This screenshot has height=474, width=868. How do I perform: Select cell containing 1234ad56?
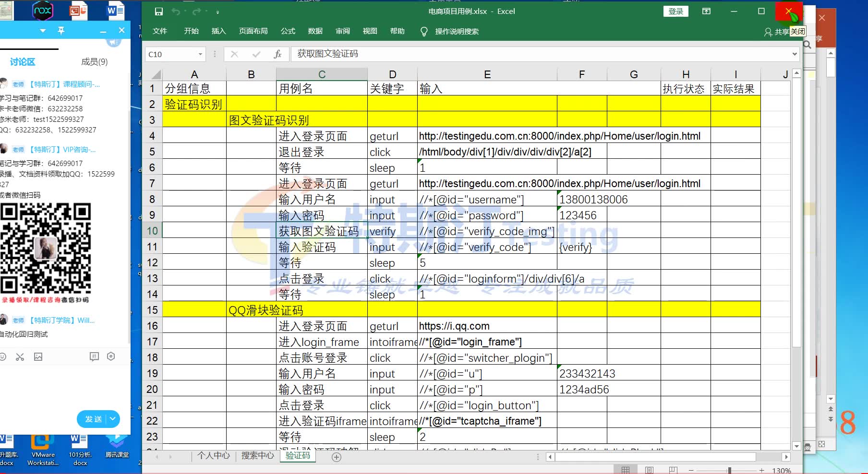[582, 389]
